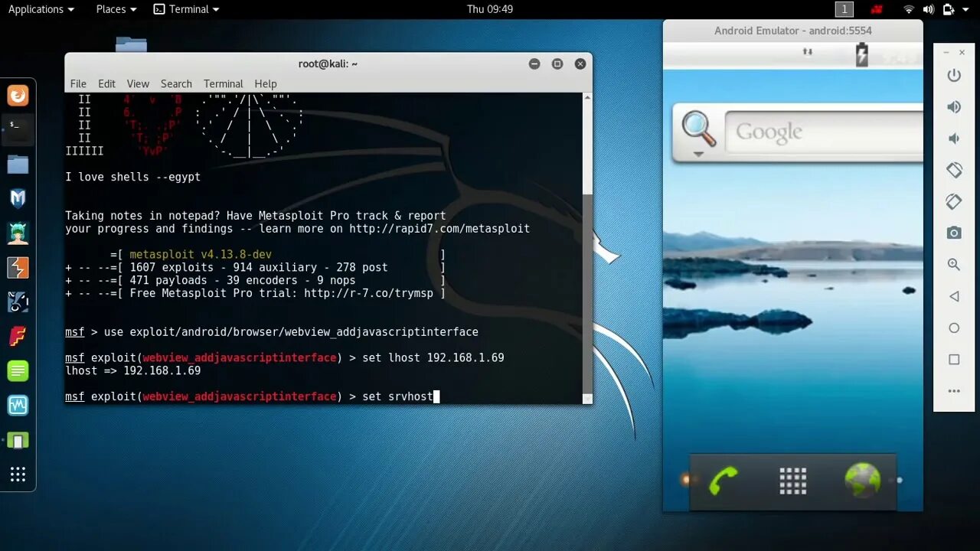
Task: Open Android browser globe icon
Action: [x=863, y=481]
